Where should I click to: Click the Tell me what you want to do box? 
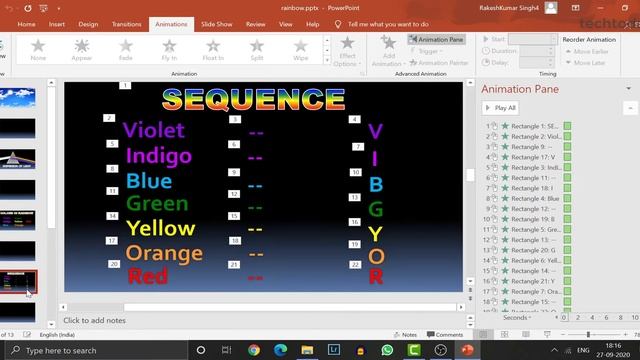pyautogui.click(x=388, y=24)
